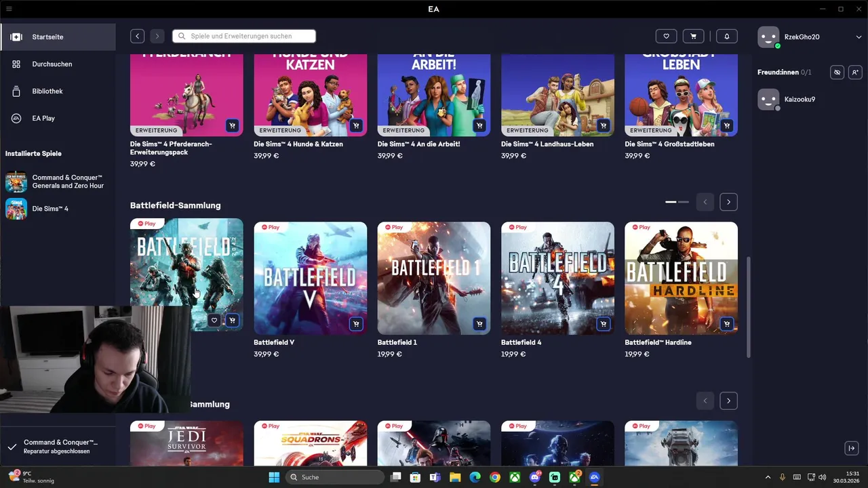Click the Freund:innen 0/1 label
868x488 pixels.
(784, 72)
